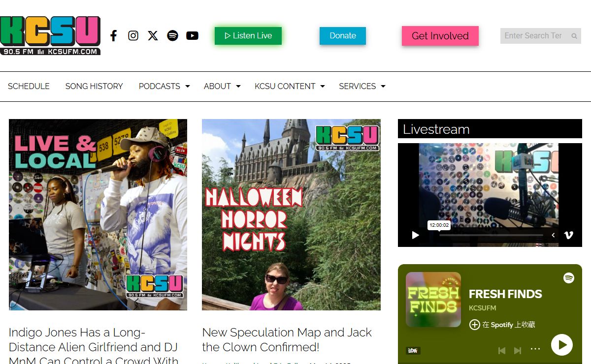Viewport: 591px width, 364px height.
Task: Open KCSU Facebook page icon
Action: [113, 35]
